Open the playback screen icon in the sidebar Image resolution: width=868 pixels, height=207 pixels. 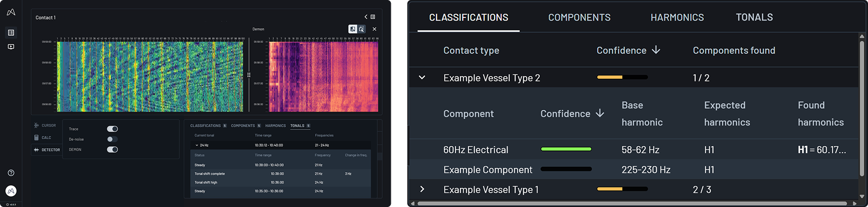coord(11,47)
